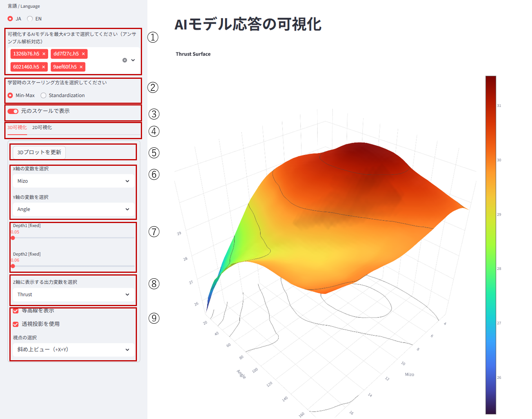Switch to the 2D可視化 tab

pyautogui.click(x=42, y=128)
